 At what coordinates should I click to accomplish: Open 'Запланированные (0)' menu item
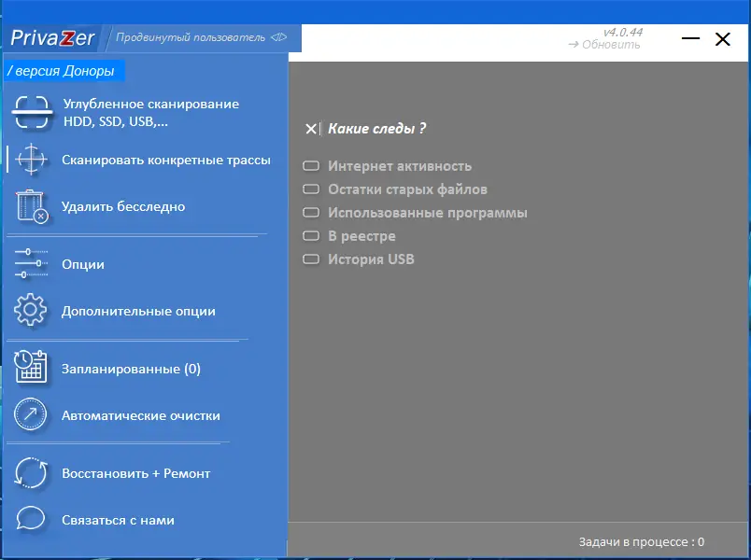(131, 369)
